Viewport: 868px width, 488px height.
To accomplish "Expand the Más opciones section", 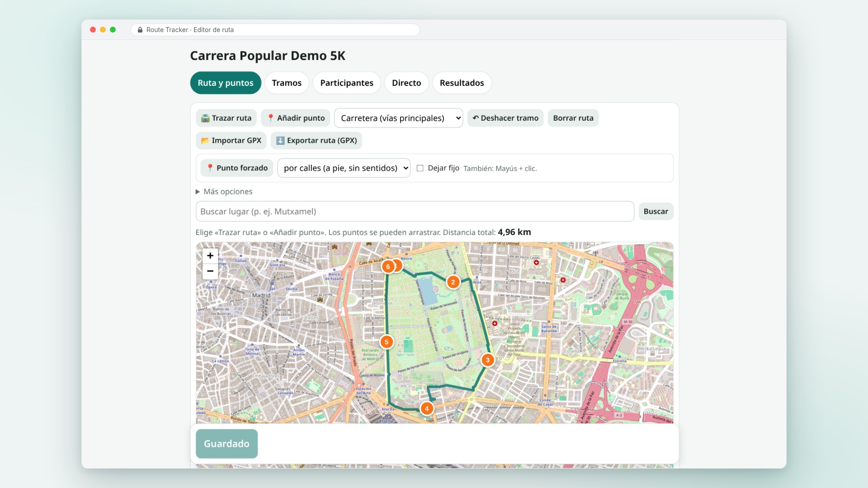I will click(224, 192).
